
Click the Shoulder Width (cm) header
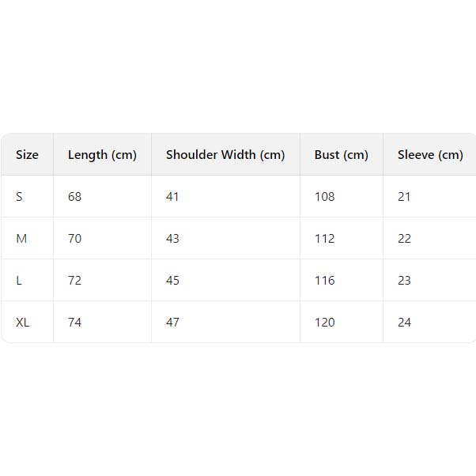coord(225,155)
